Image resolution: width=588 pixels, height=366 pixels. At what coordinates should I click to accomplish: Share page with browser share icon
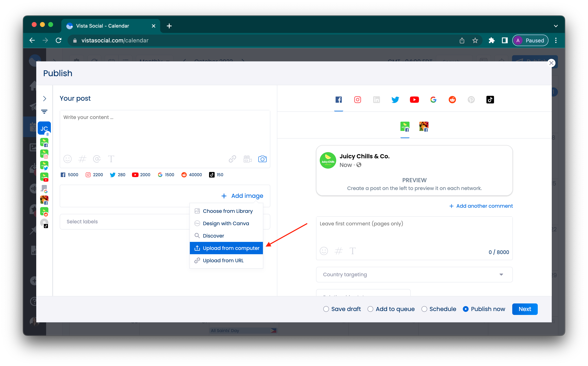tap(462, 40)
